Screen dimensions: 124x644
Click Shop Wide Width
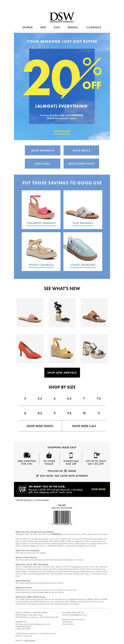[40, 426]
